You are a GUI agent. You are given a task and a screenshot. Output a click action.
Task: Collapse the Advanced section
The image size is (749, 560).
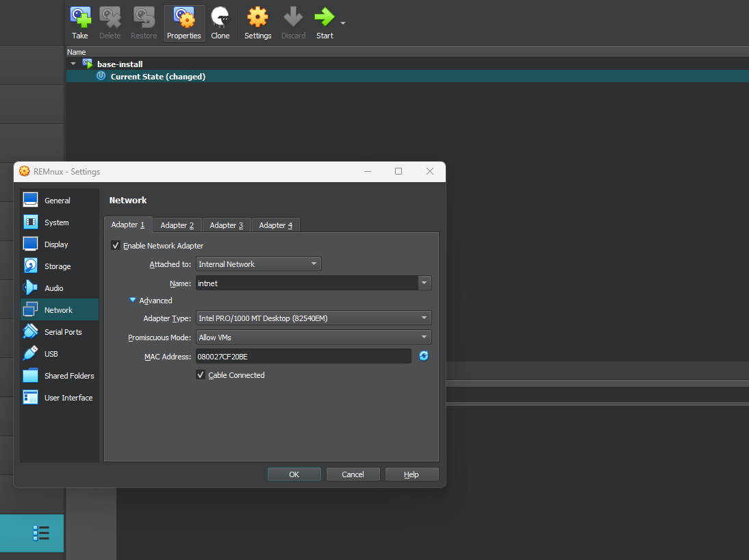click(134, 300)
